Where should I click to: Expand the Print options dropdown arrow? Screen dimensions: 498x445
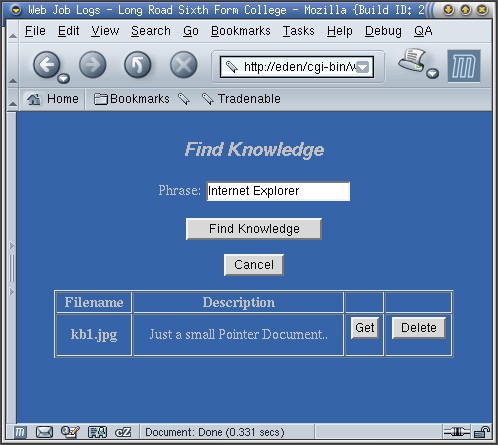point(433,73)
